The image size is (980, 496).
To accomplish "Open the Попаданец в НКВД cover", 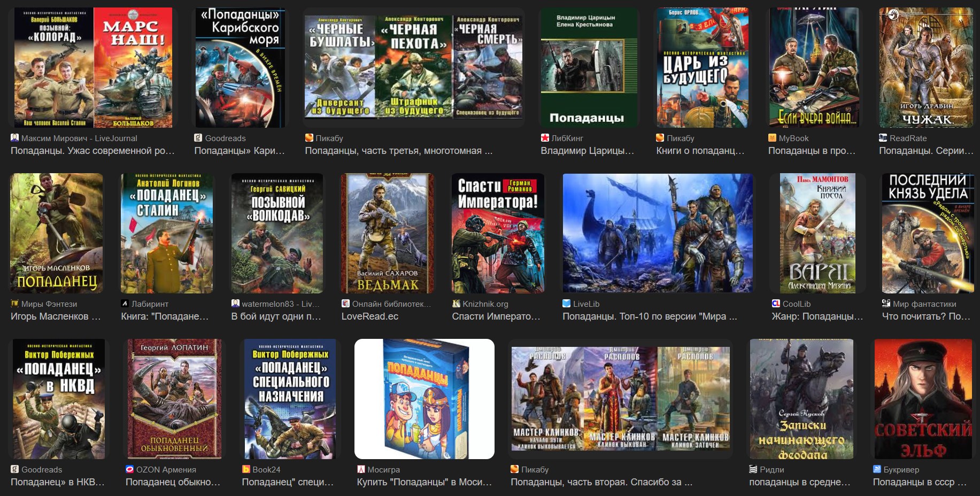I will (59, 399).
